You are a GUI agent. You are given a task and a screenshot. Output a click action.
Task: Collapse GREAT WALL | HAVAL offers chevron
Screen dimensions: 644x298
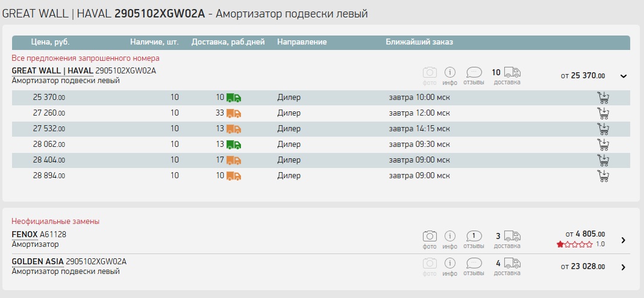click(x=624, y=76)
